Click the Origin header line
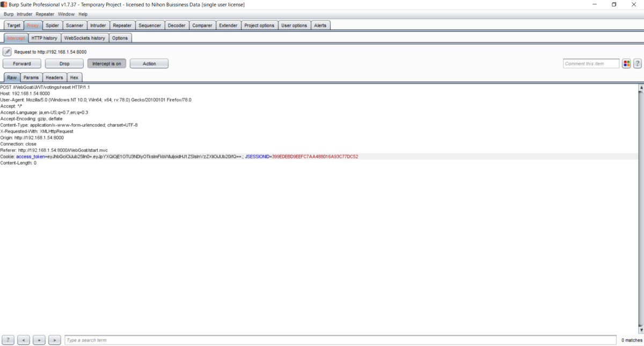Viewport: 644px width, 346px height. pyautogui.click(x=32, y=138)
